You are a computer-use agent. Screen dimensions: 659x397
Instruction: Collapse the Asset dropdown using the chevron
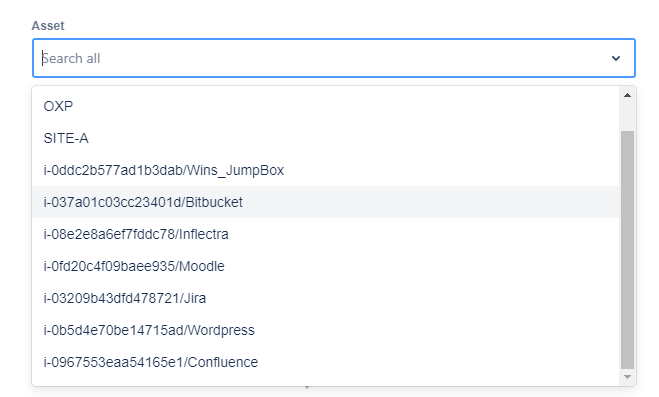click(x=616, y=58)
